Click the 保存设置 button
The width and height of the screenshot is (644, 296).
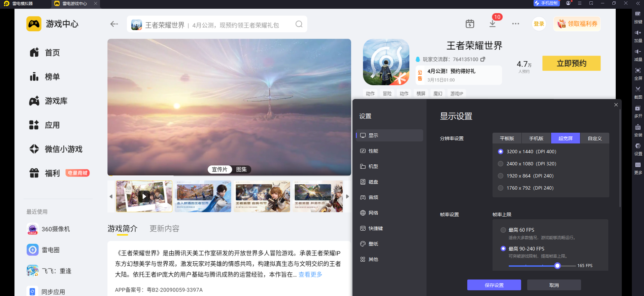point(494,285)
